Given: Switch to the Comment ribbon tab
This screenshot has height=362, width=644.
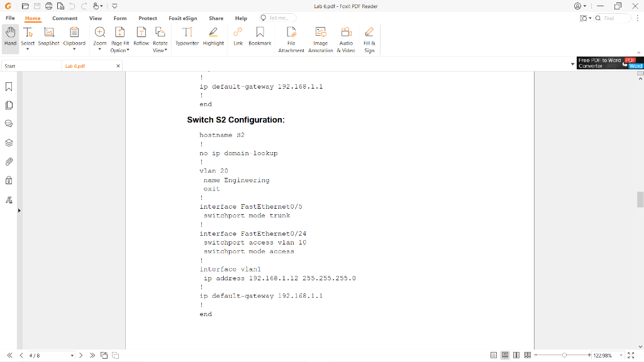Looking at the screenshot, I should 64,18.
